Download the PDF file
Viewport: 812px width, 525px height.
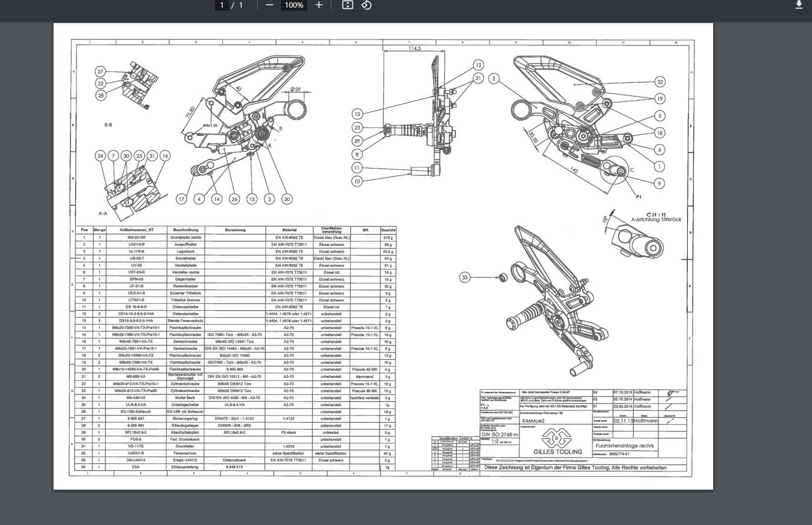pos(798,5)
